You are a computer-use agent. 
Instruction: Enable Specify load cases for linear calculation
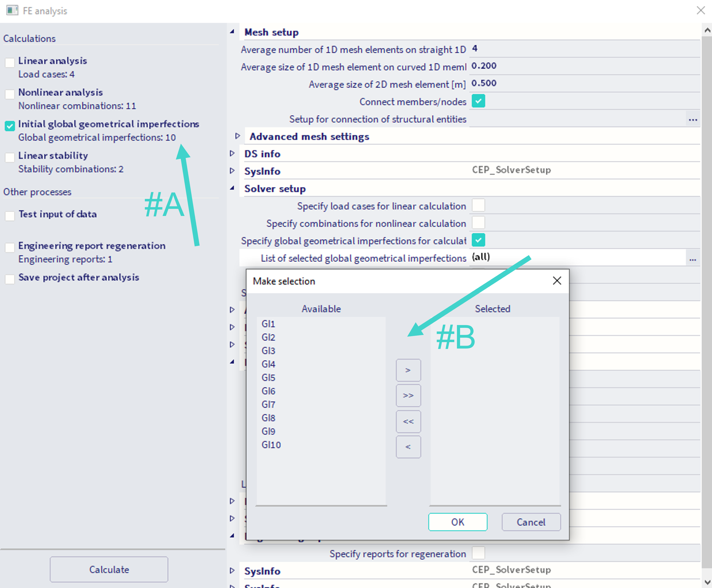[x=478, y=205]
